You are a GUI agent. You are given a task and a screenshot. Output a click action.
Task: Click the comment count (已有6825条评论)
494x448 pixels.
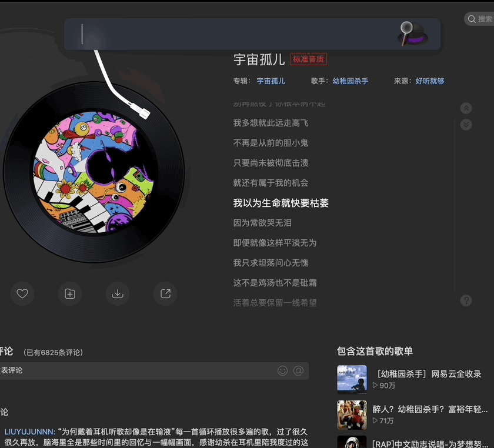tap(54, 353)
